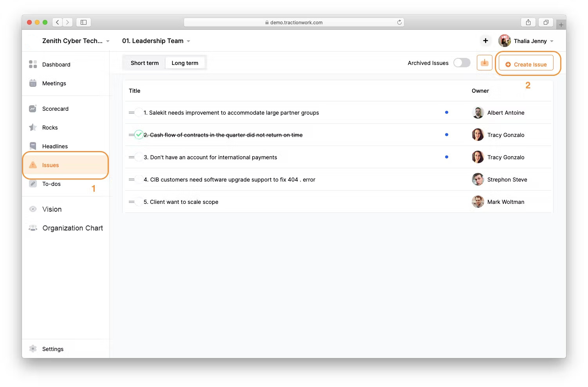
Task: Mark the CIB customers issue as solved
Action: [139, 180]
